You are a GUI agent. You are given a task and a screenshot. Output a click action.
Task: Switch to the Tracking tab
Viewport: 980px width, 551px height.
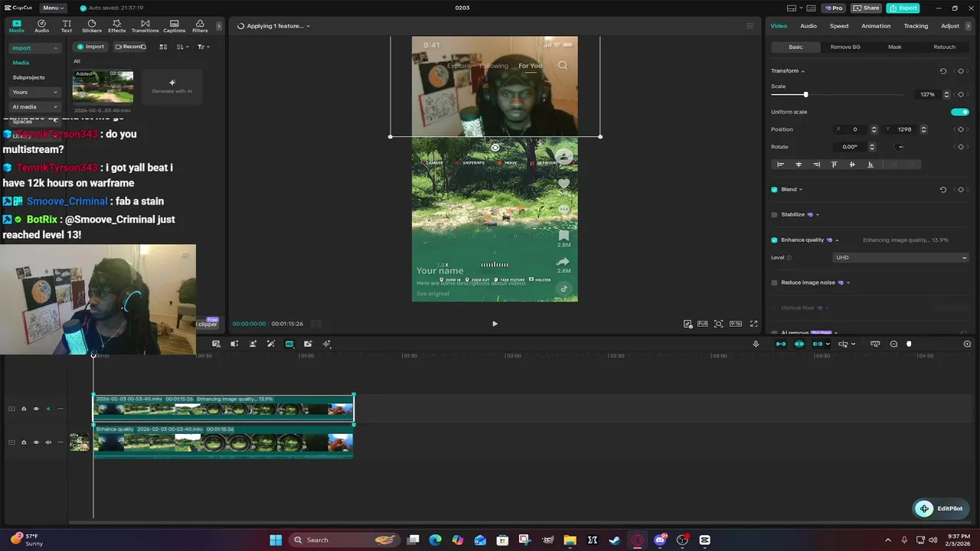916,26
